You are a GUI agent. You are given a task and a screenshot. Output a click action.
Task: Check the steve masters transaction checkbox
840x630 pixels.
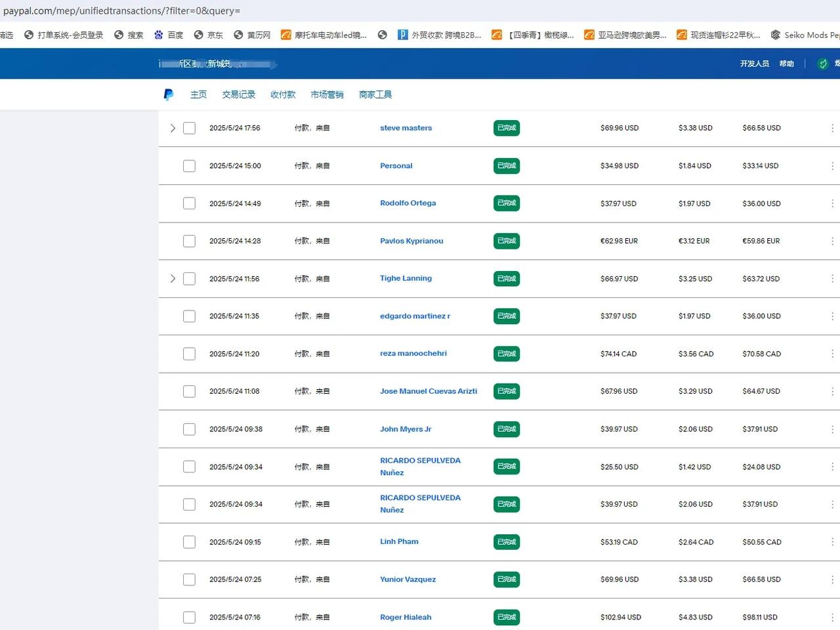(x=189, y=128)
